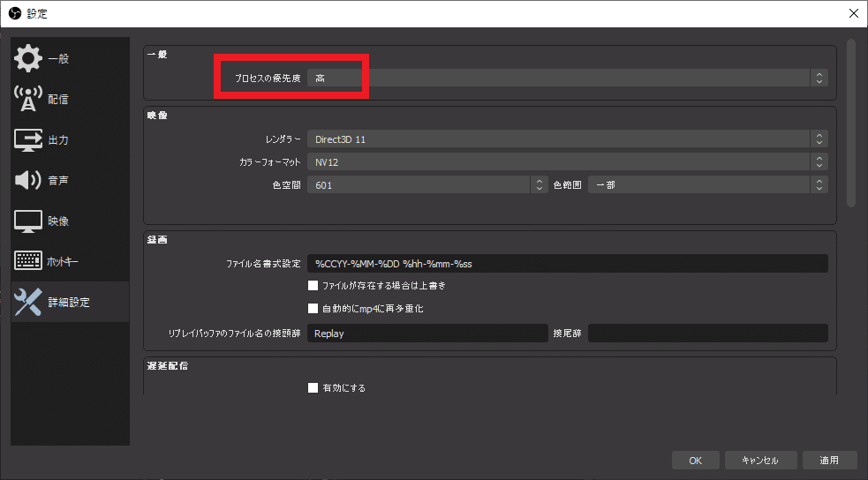Select the 出力 sidebar label
868x480 pixels.
click(x=58, y=140)
